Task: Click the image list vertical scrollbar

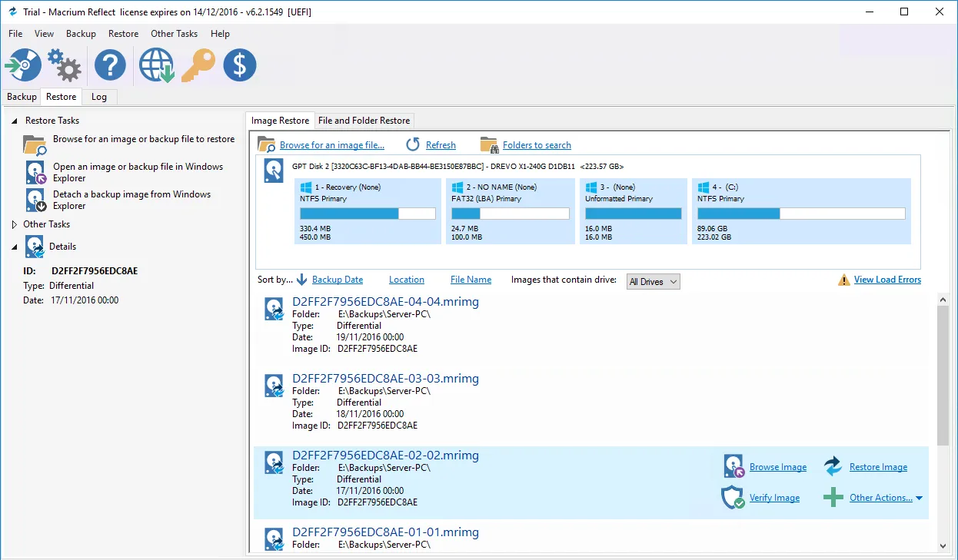Action: point(943,375)
